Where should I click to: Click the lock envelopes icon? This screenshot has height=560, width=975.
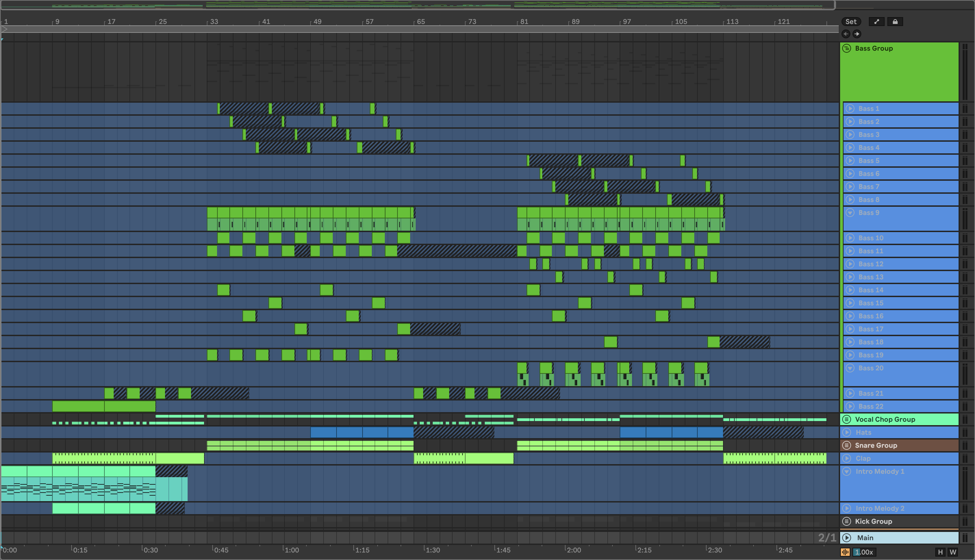click(x=895, y=22)
